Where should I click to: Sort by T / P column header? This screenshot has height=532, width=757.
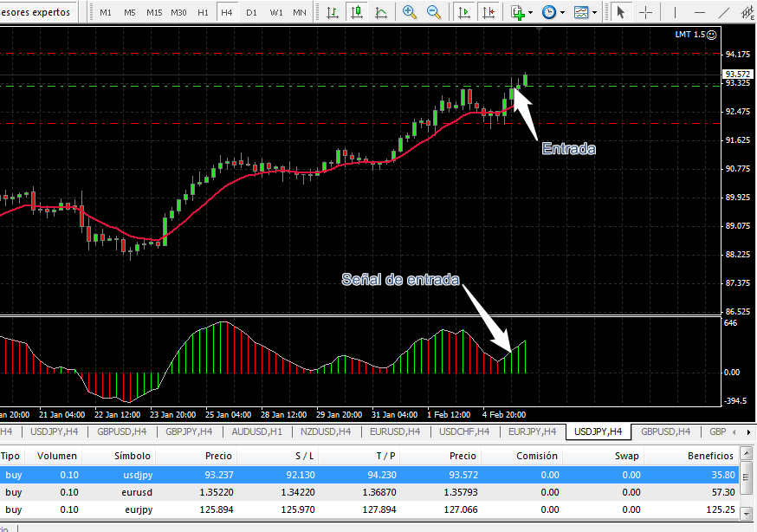tap(359, 456)
